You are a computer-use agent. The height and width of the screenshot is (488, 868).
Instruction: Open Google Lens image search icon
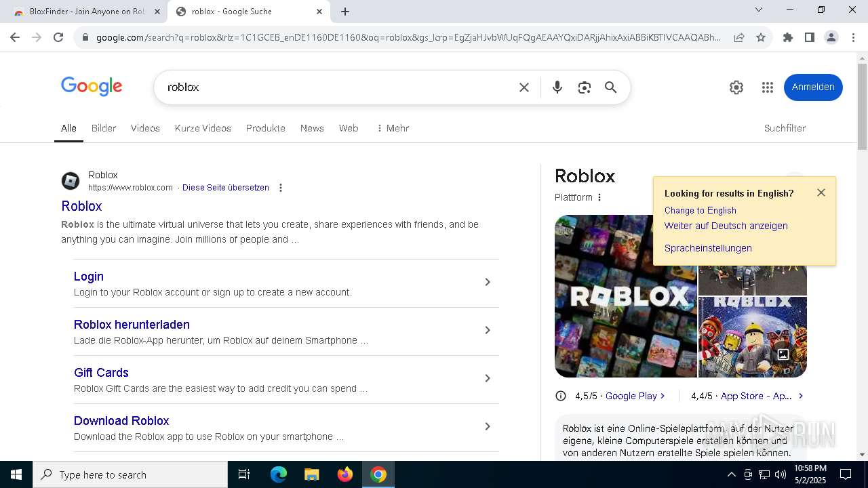(585, 87)
